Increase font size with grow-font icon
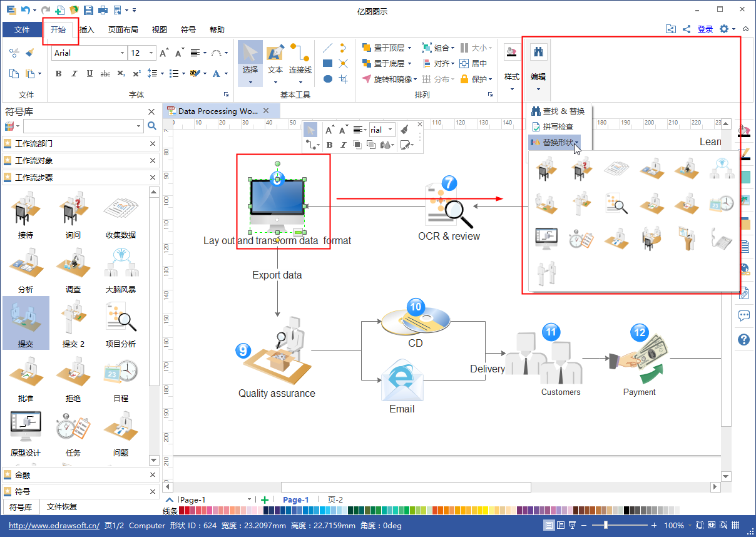This screenshot has width=756, height=537. pyautogui.click(x=163, y=53)
